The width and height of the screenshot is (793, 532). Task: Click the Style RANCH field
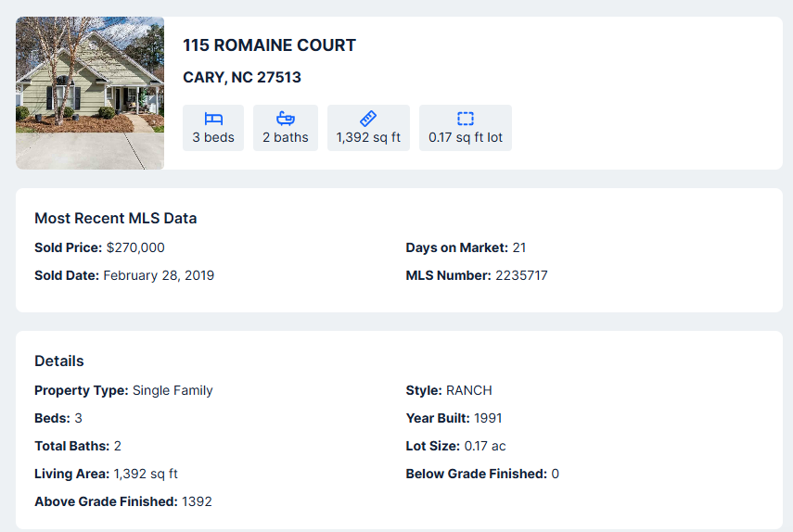449,390
